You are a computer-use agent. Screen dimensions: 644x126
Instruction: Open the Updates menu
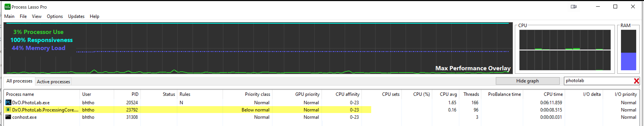76,16
